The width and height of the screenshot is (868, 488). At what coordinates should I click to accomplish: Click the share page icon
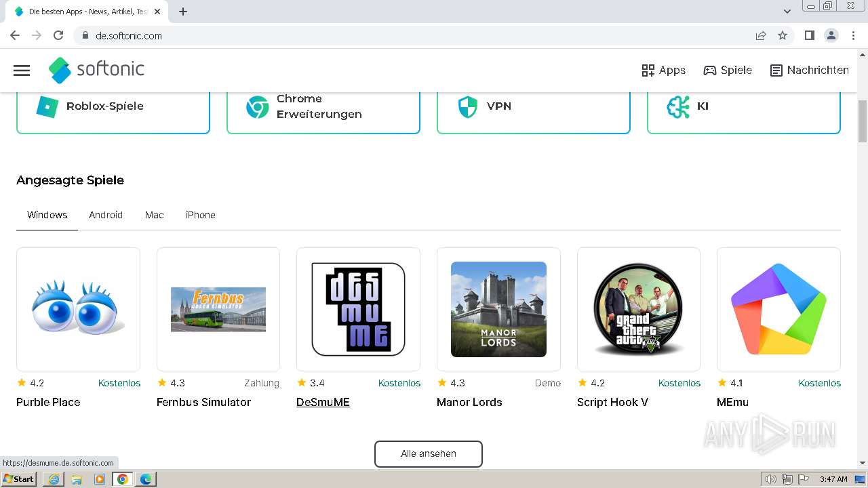[761, 35]
